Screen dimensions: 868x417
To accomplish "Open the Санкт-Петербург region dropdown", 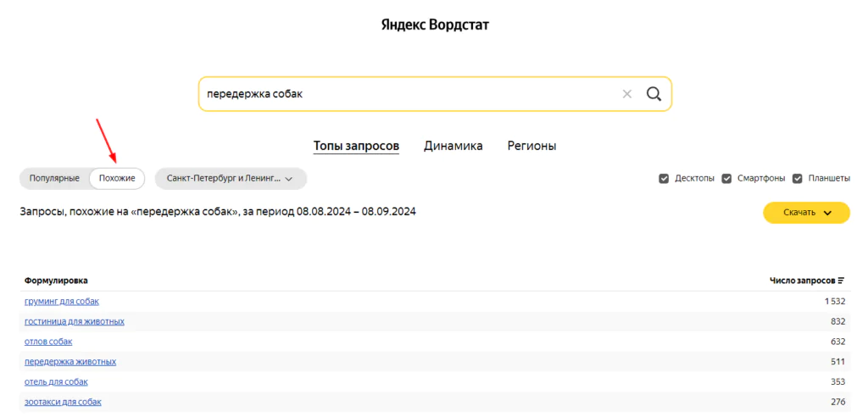I will coord(231,179).
